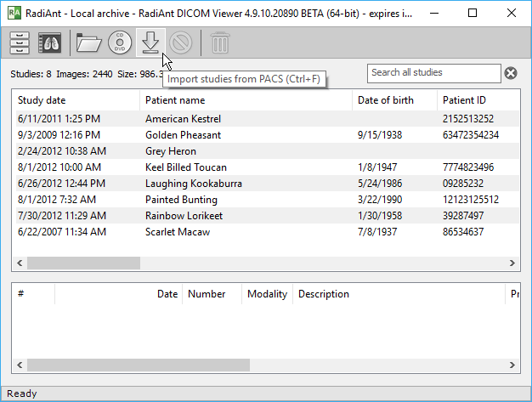Click patient ID 7774823496
The image size is (532, 402).
click(x=468, y=167)
